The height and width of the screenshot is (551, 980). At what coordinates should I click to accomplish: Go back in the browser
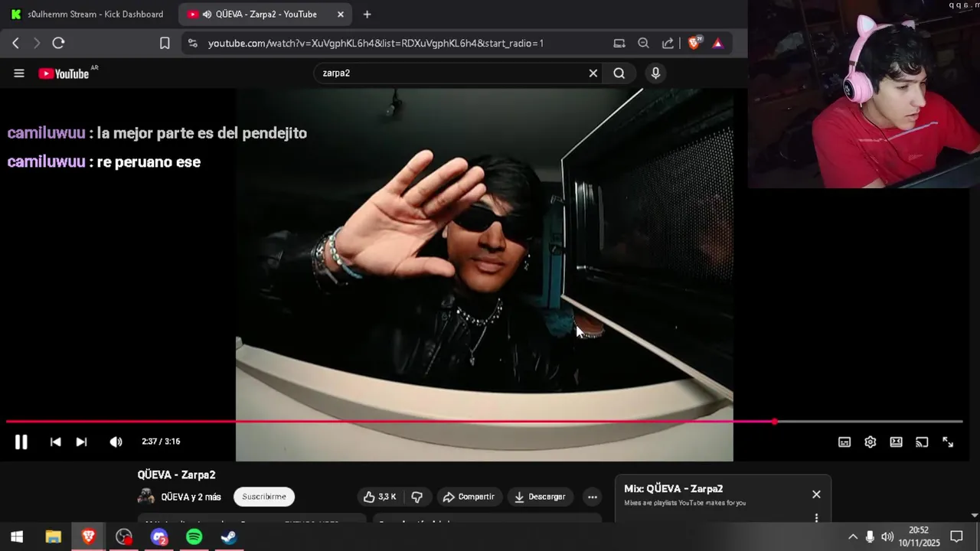click(15, 44)
